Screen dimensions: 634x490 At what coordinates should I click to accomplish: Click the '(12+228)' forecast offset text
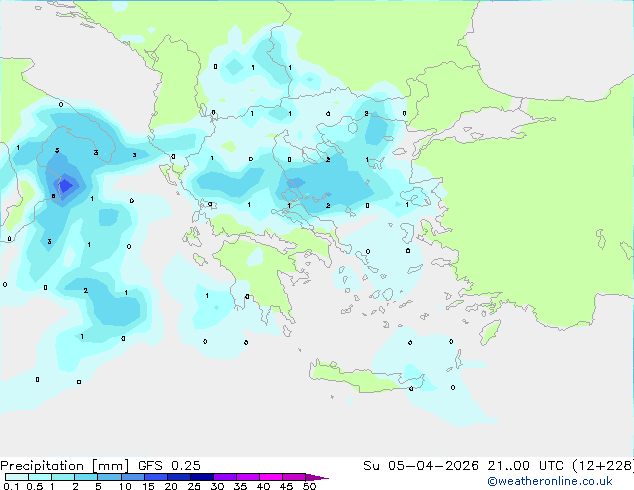click(x=603, y=466)
